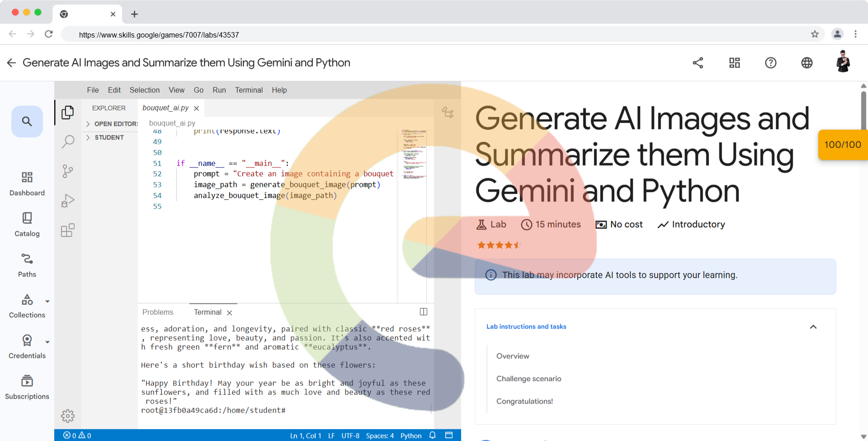The width and height of the screenshot is (868, 441).
Task: Close the bouquet_ai.py editor tab
Action: 196,109
